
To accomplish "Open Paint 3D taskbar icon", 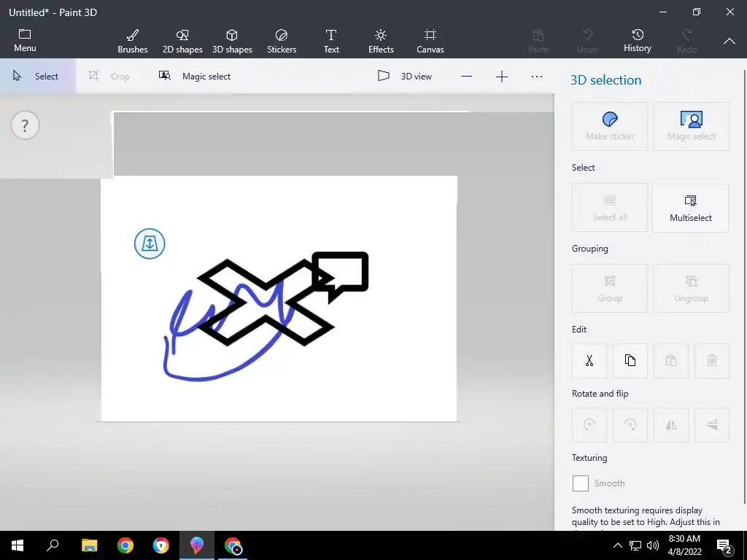I will [196, 545].
